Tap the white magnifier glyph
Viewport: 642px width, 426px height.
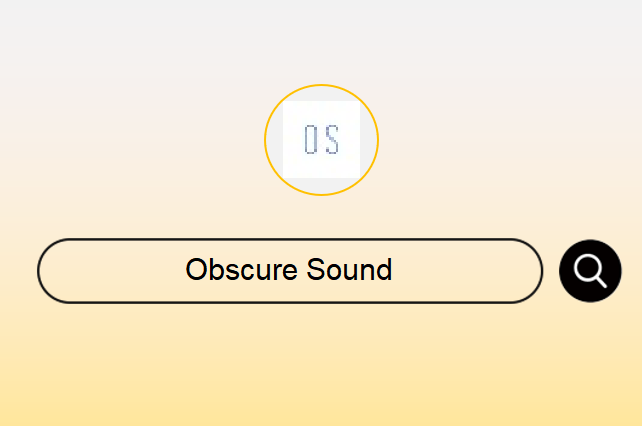[x=590, y=271]
